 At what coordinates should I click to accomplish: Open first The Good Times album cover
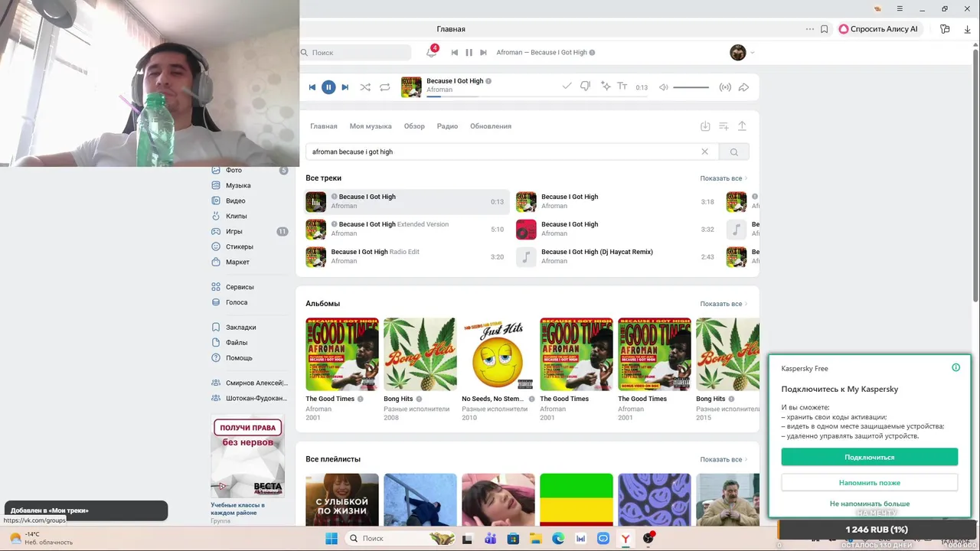(342, 354)
